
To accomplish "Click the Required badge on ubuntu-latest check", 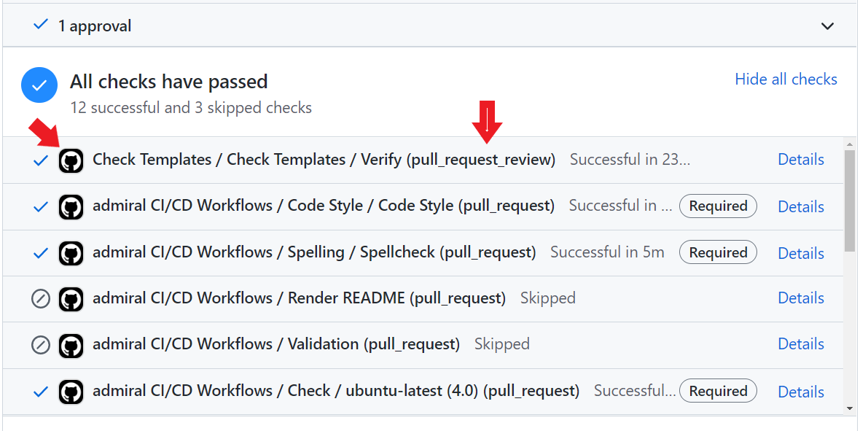I will (718, 391).
